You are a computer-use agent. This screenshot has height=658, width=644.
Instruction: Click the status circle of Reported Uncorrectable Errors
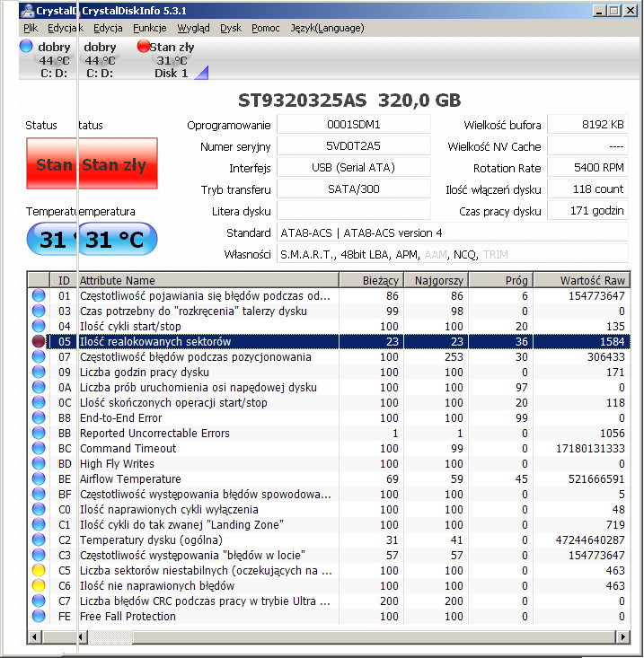coord(39,433)
